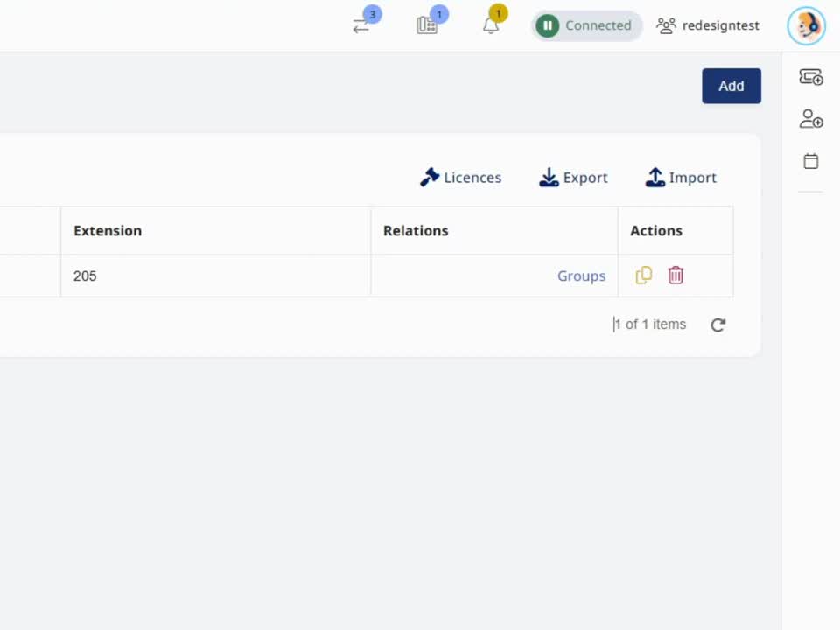The width and height of the screenshot is (840, 630).
Task: Export the extensions list
Action: (573, 178)
